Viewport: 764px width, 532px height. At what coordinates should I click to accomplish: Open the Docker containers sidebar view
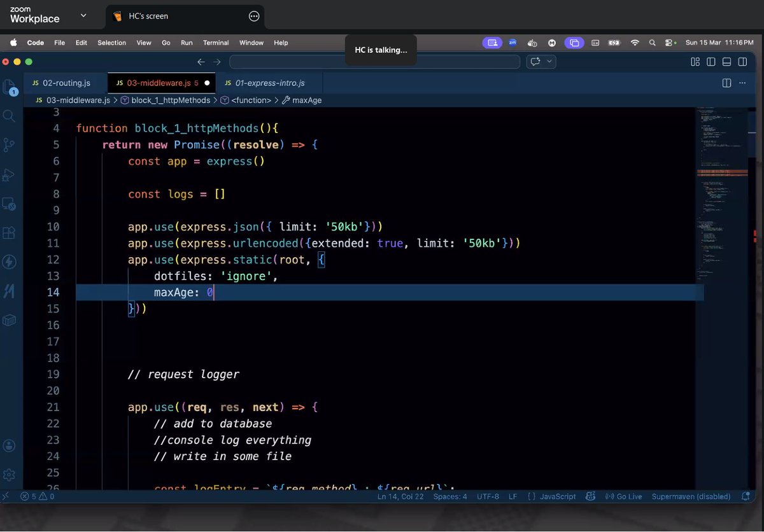(10, 319)
